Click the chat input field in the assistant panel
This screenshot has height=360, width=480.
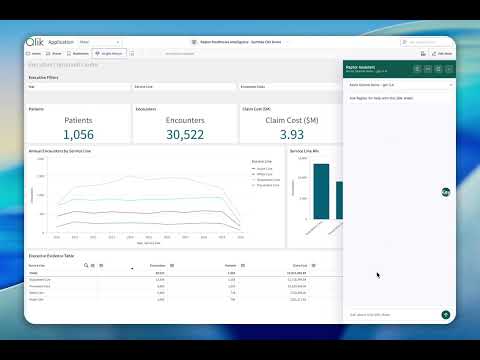coord(393,315)
